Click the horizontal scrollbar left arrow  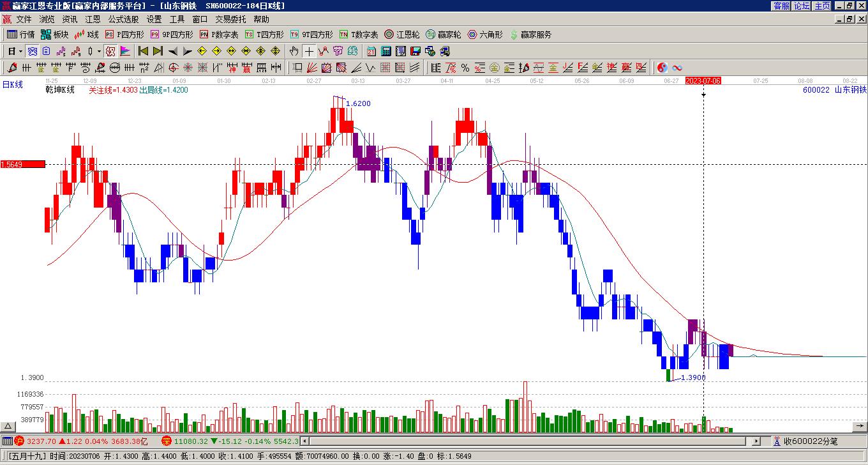304,441
